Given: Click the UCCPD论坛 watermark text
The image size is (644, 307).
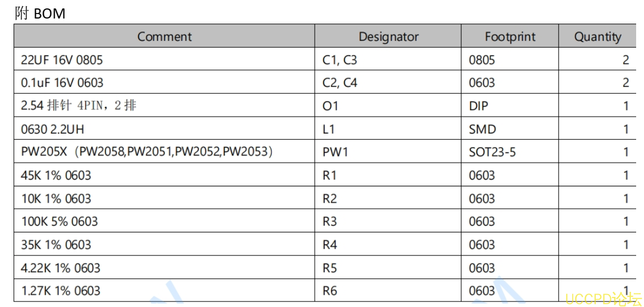Looking at the screenshot, I should 603,299.
